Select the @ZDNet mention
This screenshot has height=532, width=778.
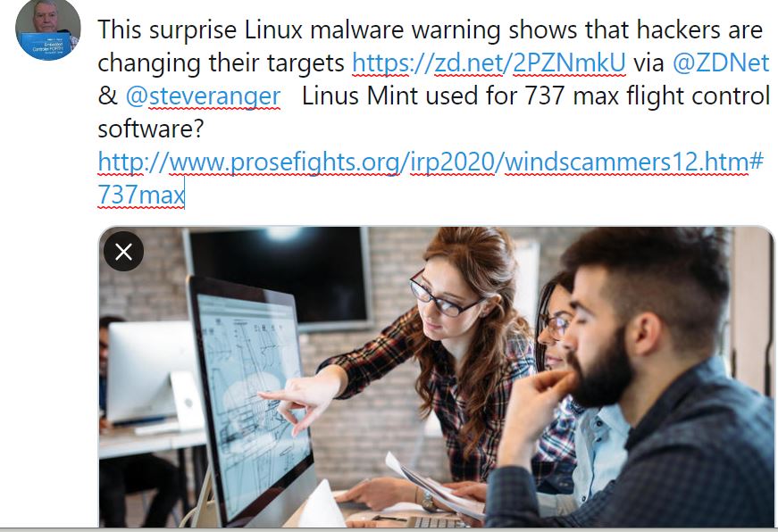click(x=721, y=63)
